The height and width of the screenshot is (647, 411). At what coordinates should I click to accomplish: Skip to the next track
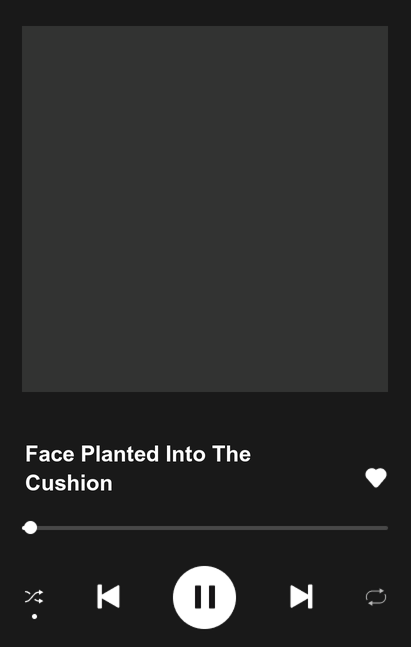pyautogui.click(x=301, y=596)
